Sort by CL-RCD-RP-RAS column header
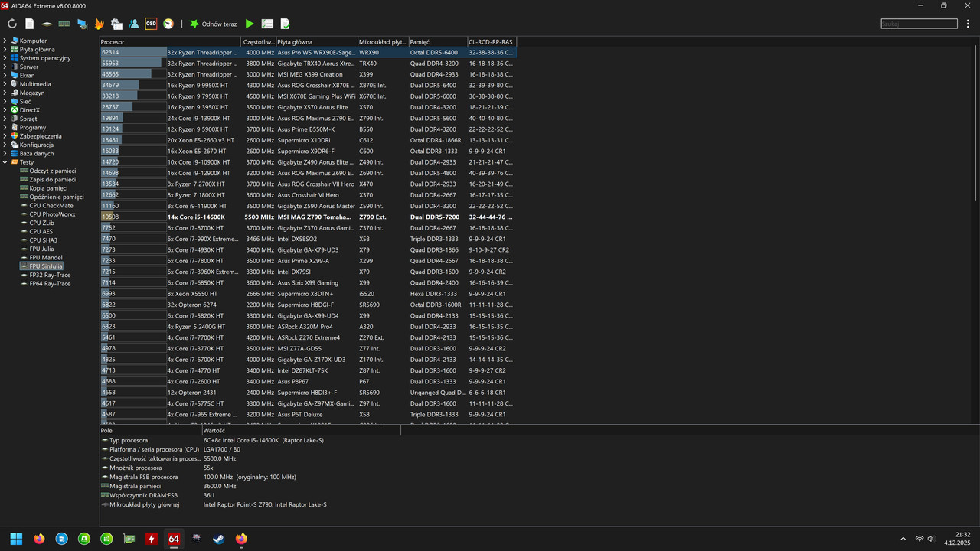This screenshot has height=551, width=980. point(492,42)
